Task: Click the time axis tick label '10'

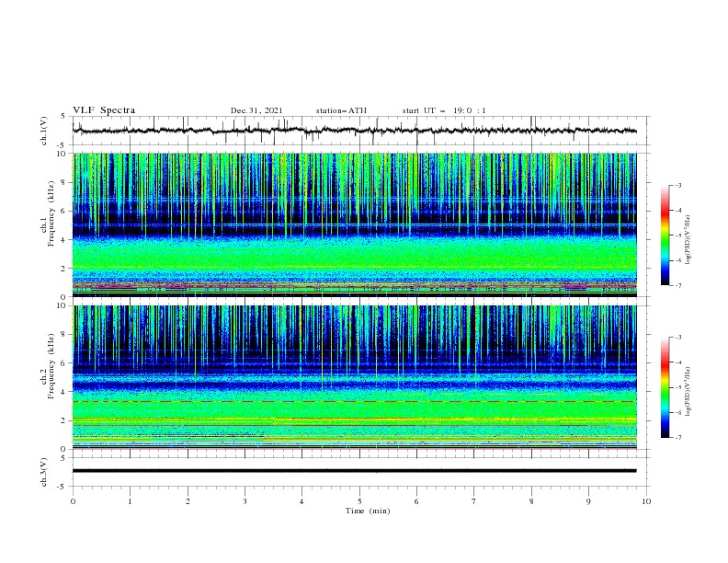Action: [x=646, y=501]
